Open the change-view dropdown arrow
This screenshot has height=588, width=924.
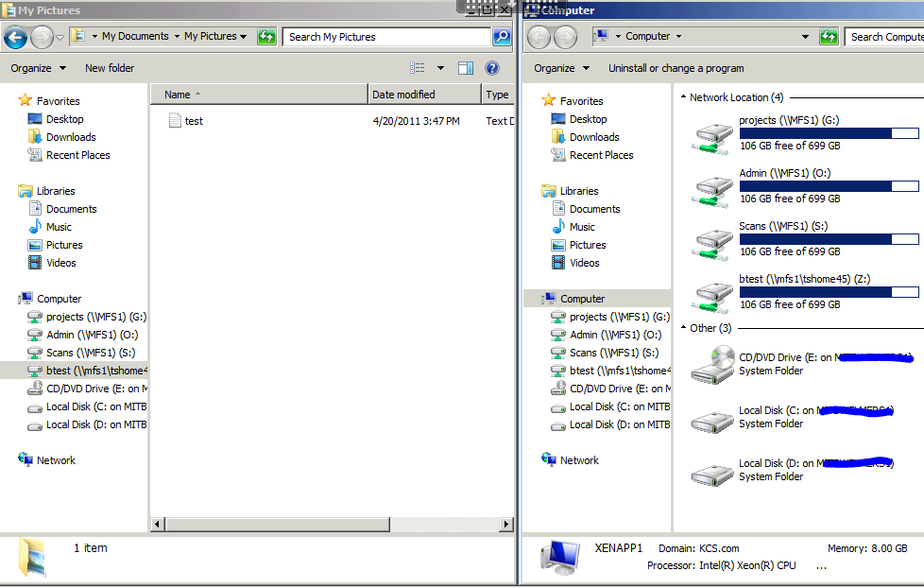(x=439, y=67)
